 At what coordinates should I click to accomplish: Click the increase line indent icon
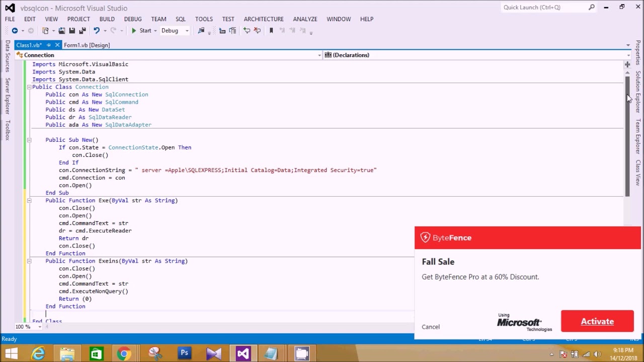(232, 31)
